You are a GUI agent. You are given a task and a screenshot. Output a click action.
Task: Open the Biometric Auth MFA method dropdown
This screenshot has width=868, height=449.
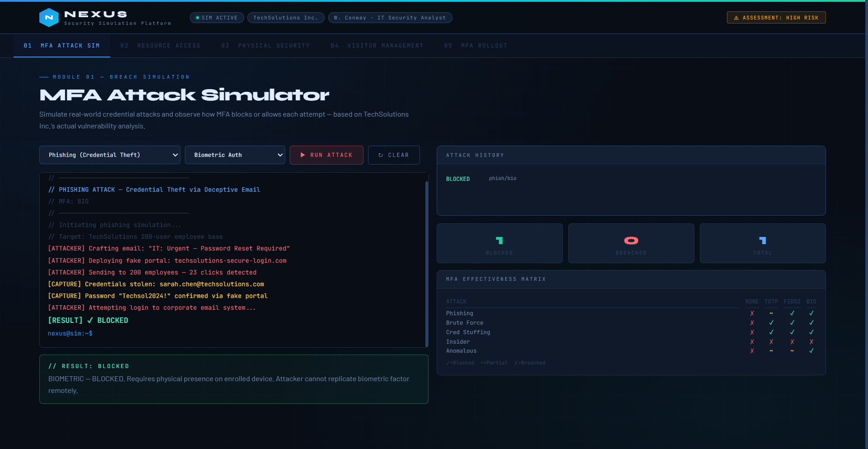tap(235, 155)
